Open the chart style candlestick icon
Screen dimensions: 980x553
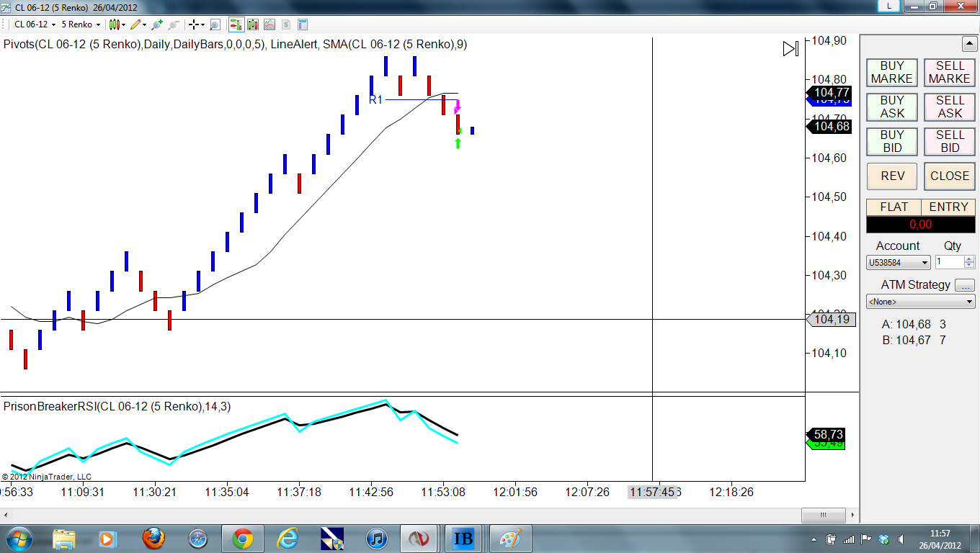click(113, 24)
